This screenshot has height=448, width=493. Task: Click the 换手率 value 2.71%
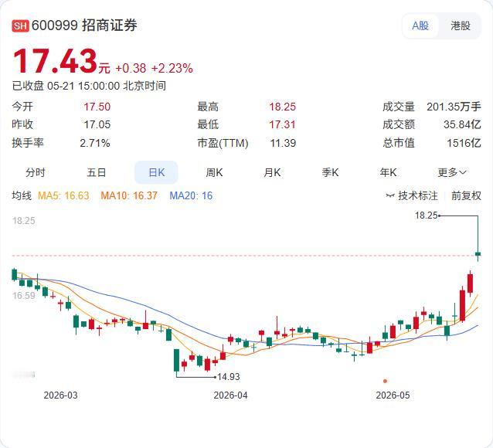point(95,143)
